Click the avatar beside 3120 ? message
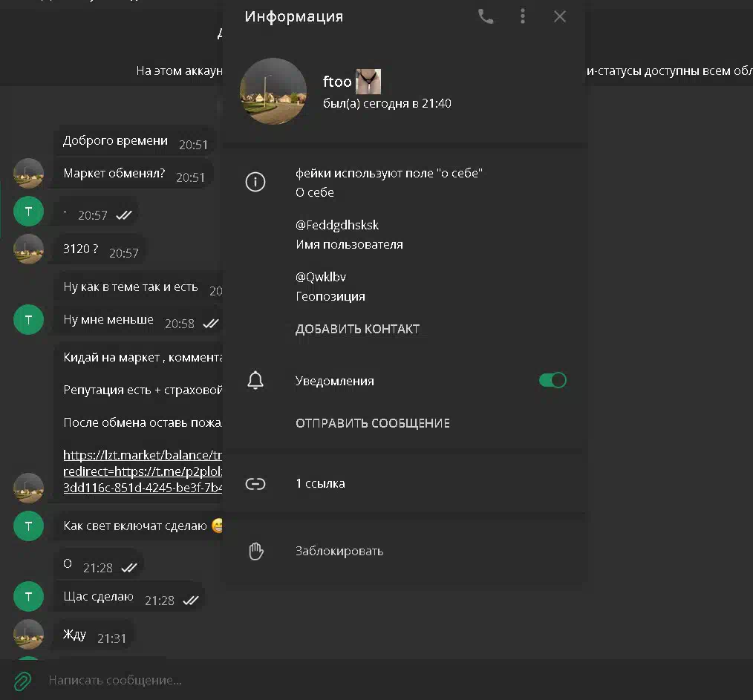This screenshot has height=700, width=753. click(28, 249)
